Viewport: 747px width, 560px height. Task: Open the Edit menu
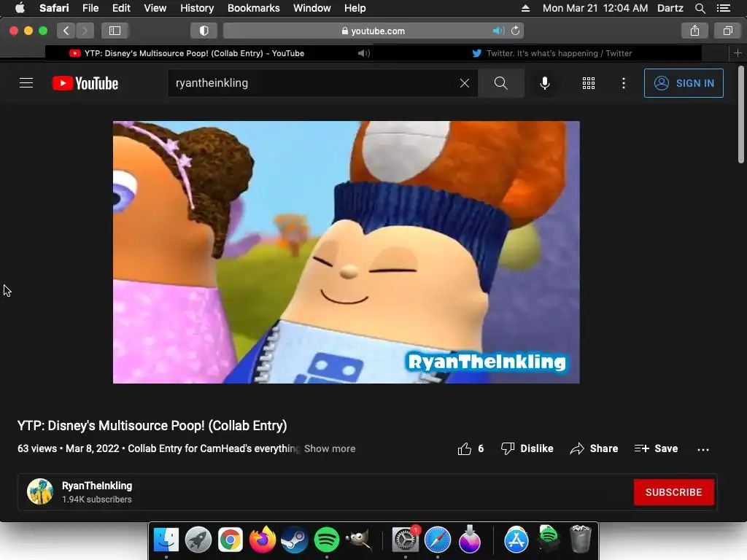[121, 8]
